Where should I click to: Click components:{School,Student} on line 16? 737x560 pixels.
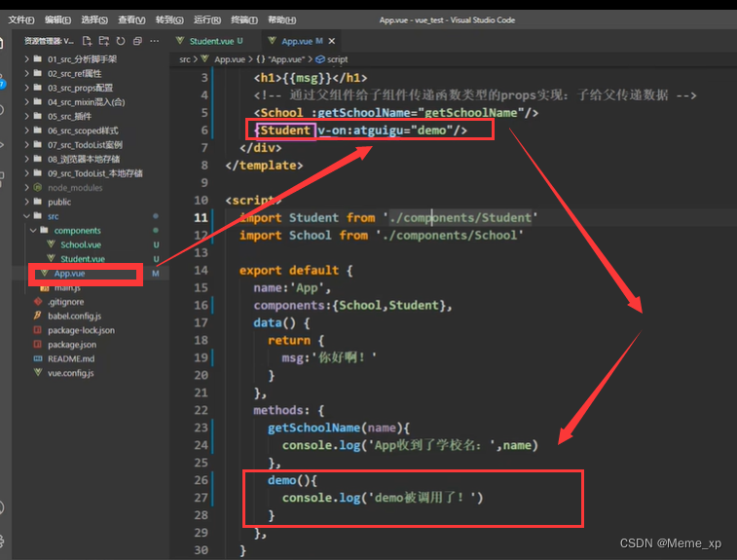click(350, 306)
